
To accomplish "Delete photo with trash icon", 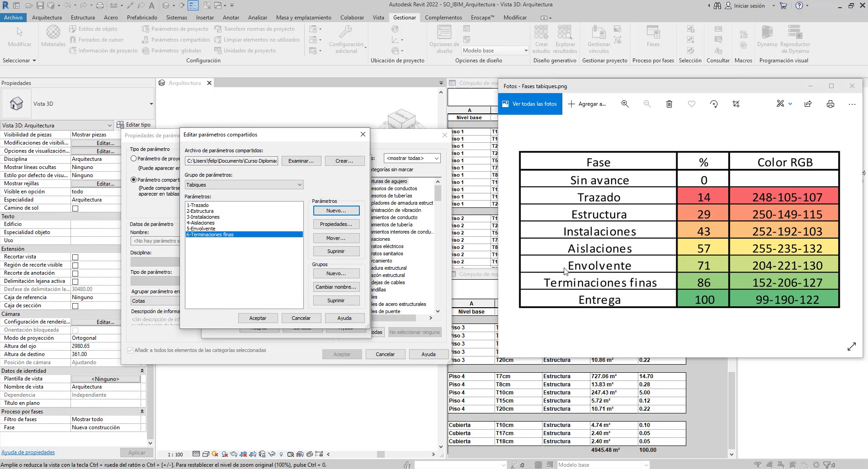I will pyautogui.click(x=669, y=104).
